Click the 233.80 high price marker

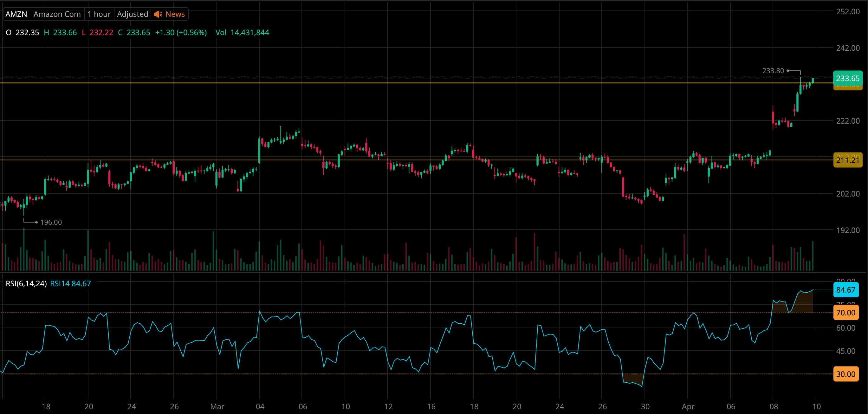(x=773, y=71)
